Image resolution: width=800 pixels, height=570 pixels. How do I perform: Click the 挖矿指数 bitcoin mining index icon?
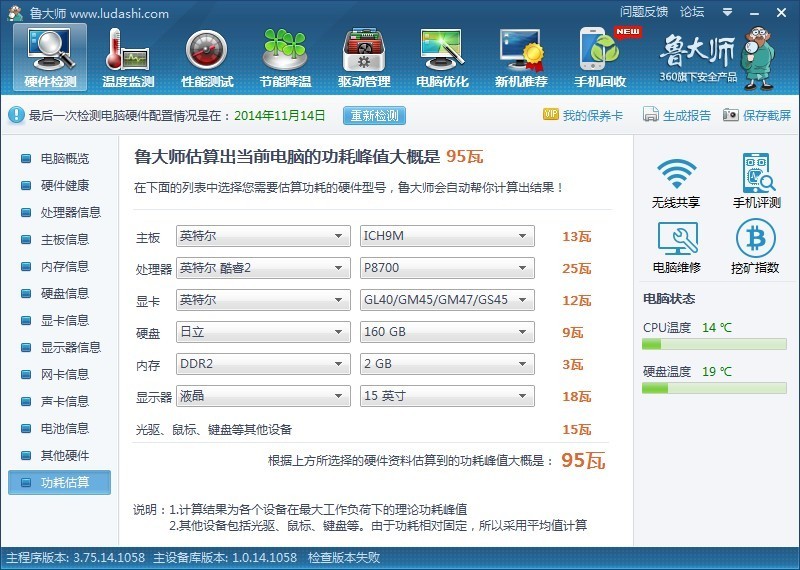pyautogui.click(x=755, y=247)
